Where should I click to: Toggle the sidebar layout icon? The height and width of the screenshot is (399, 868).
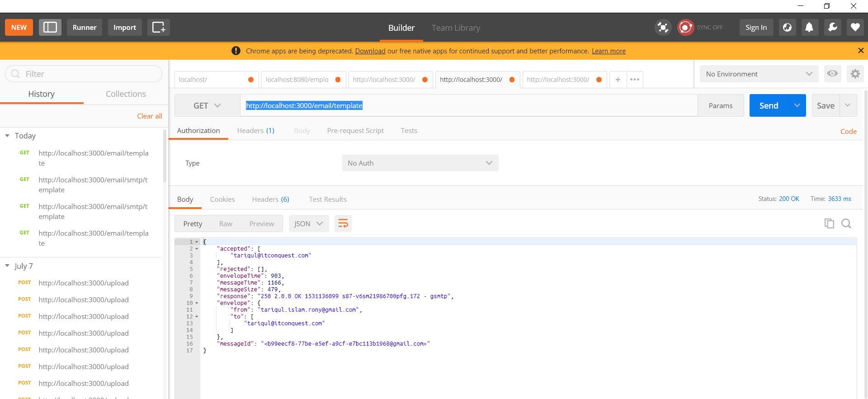coord(50,27)
